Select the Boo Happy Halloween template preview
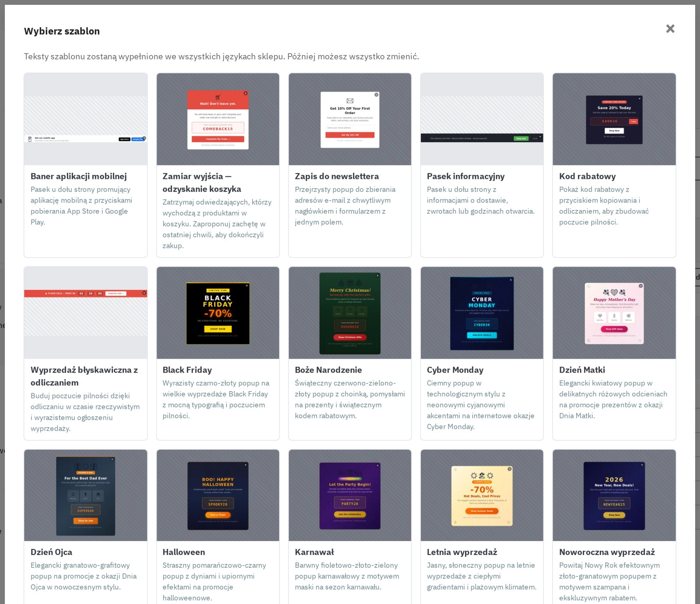The image size is (700, 604). point(218,496)
